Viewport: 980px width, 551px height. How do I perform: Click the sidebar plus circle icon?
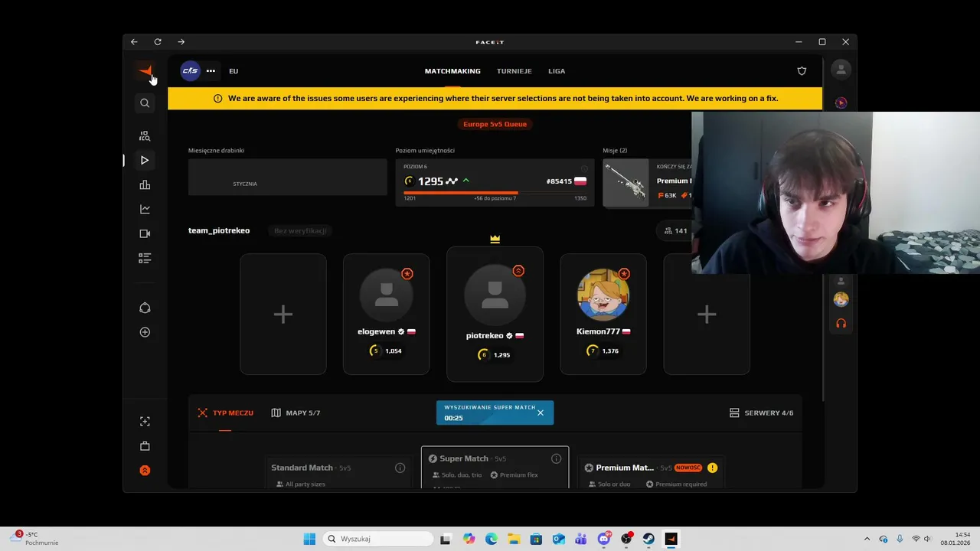coord(145,332)
